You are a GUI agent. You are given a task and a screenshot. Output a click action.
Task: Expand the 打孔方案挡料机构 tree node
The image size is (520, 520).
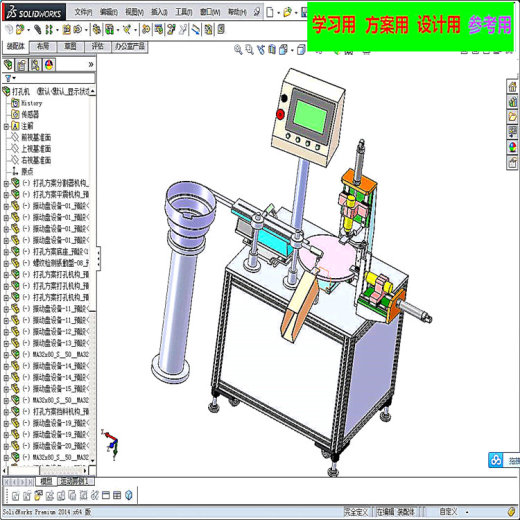pyautogui.click(x=6, y=412)
